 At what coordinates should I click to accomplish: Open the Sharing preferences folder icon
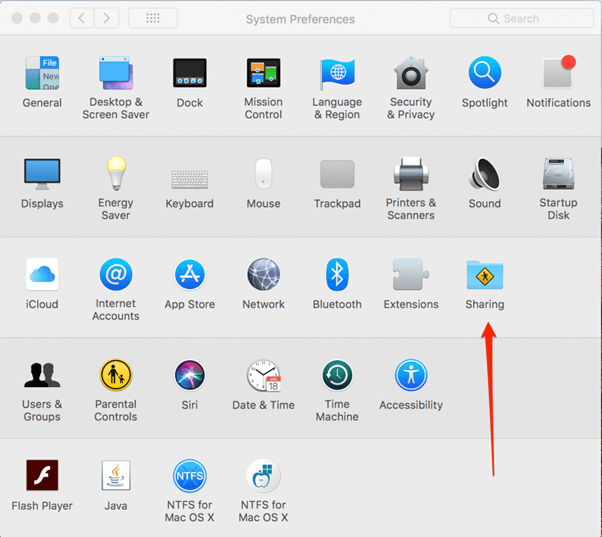(485, 275)
